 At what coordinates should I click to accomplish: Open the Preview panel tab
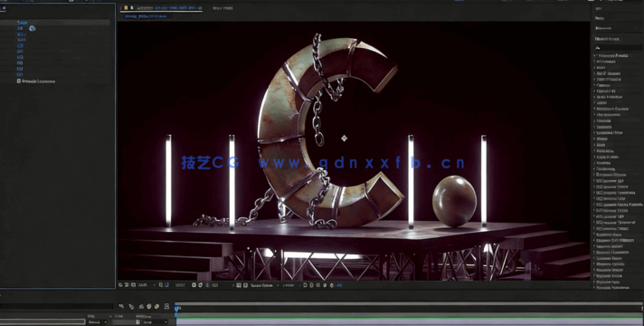tap(603, 28)
